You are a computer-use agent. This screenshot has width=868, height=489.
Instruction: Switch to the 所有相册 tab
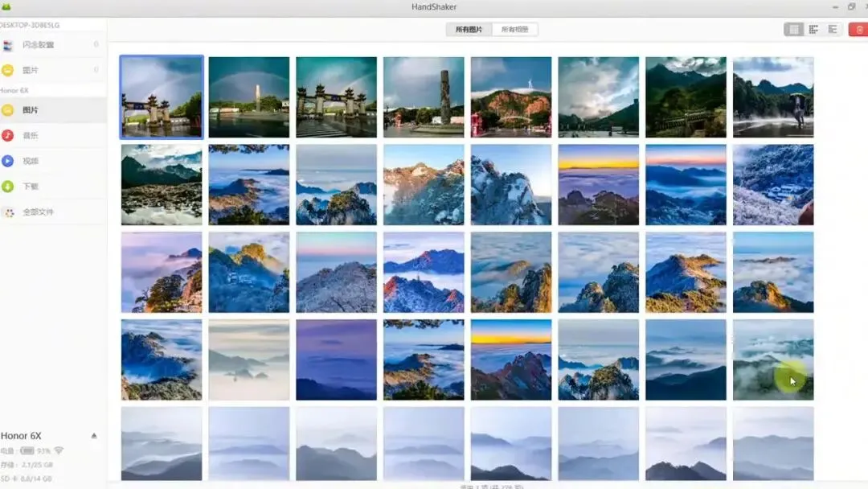pos(515,29)
